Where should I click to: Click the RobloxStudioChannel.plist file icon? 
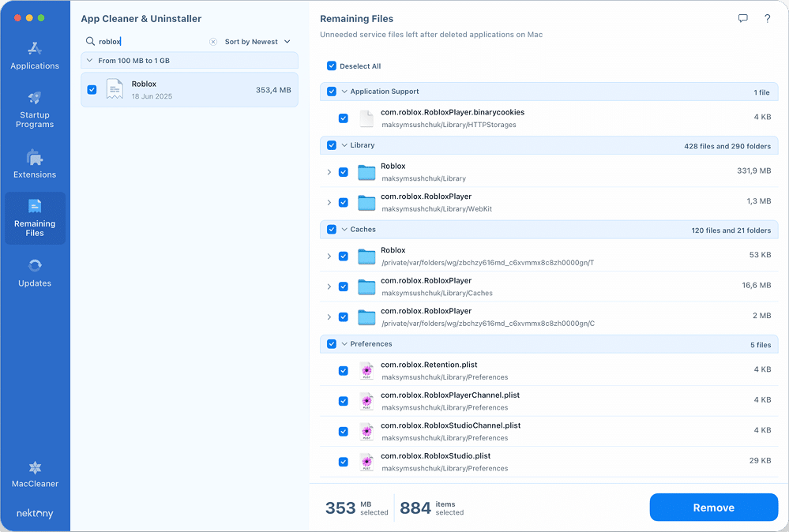pos(366,432)
